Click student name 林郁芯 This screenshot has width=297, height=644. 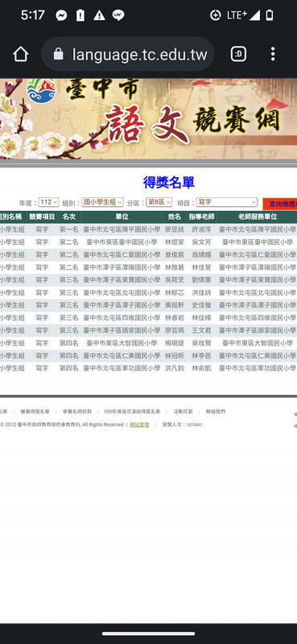(175, 293)
